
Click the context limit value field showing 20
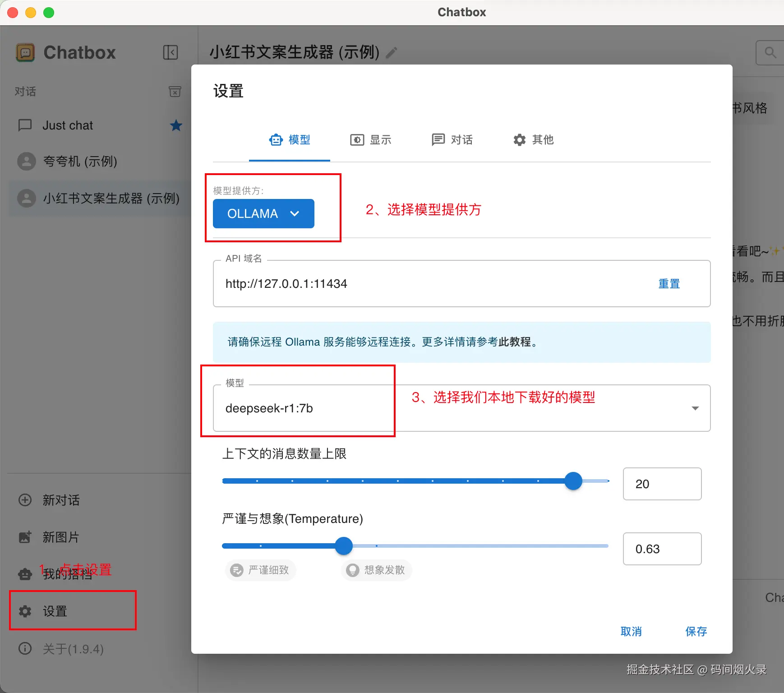coord(662,484)
